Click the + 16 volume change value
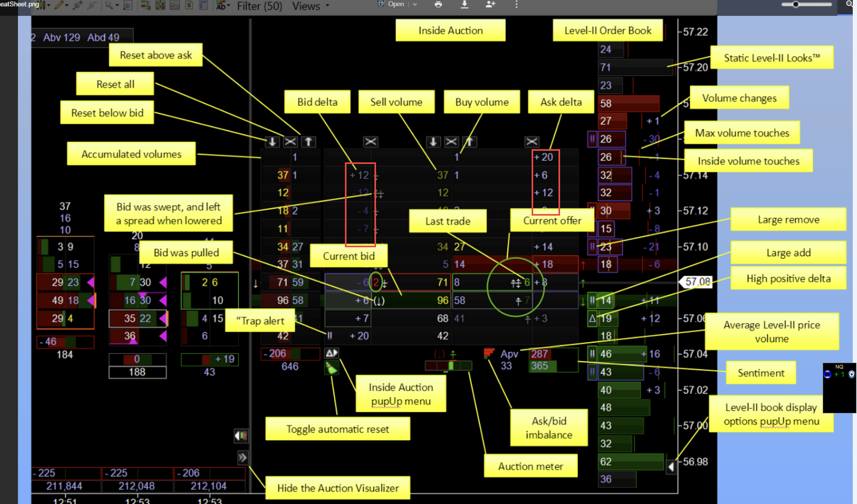 tap(650, 354)
